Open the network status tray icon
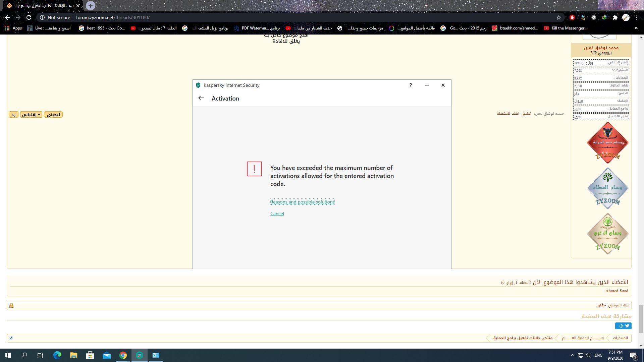 pyautogui.click(x=580, y=355)
